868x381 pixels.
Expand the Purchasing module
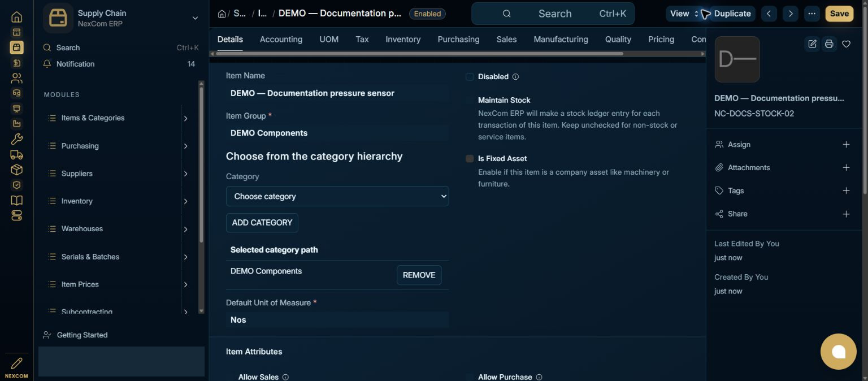click(x=185, y=146)
